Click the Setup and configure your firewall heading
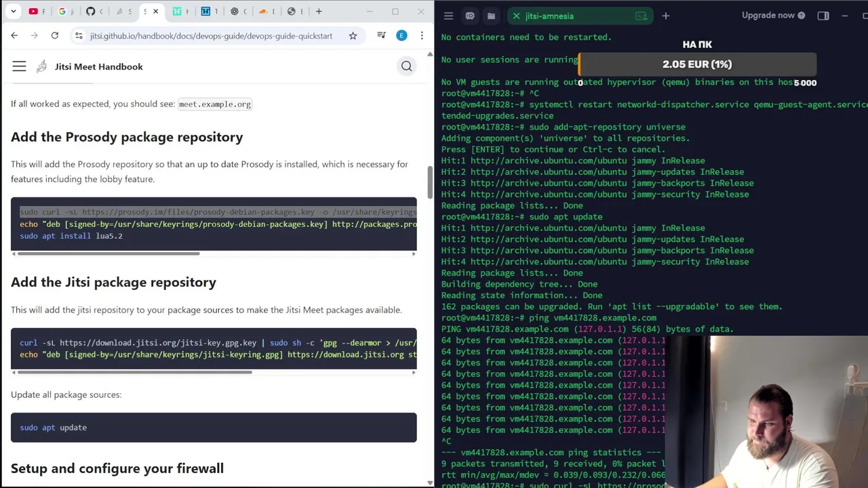Image resolution: width=868 pixels, height=488 pixels. (x=117, y=468)
